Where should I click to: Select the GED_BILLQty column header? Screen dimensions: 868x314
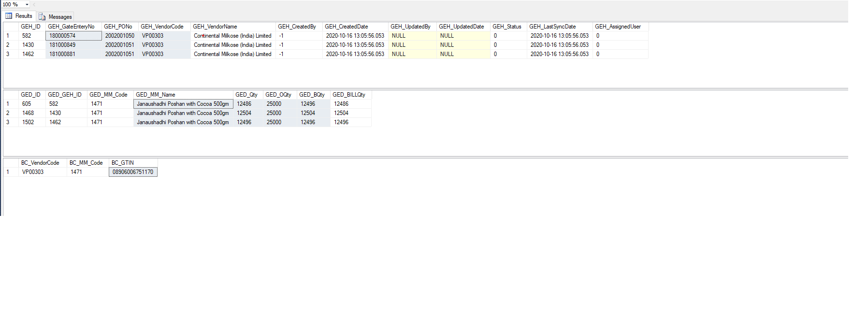pos(349,95)
